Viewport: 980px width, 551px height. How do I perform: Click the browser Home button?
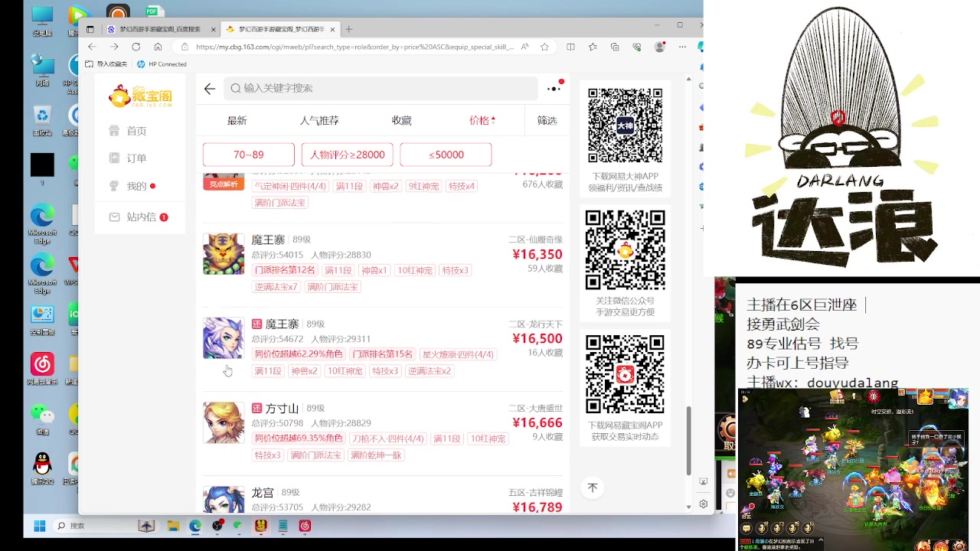pyautogui.click(x=158, y=47)
